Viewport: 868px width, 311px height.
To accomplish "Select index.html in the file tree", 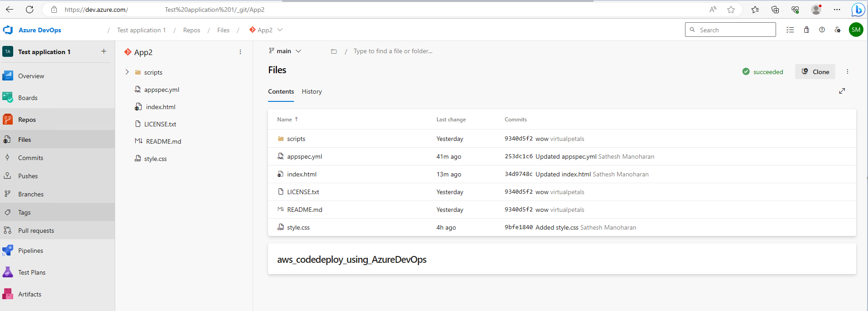I will point(160,107).
